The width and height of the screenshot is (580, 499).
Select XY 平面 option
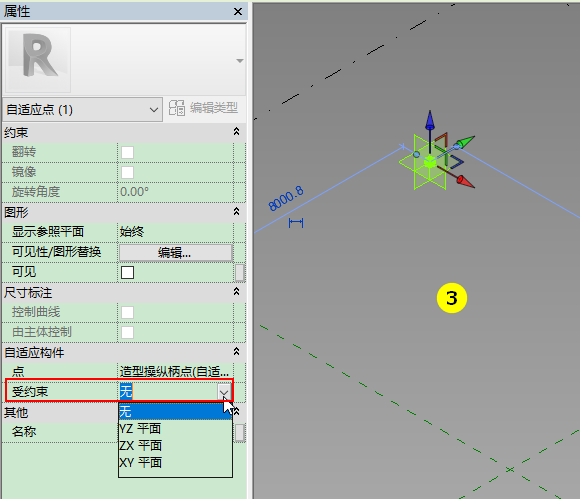[x=175, y=462]
